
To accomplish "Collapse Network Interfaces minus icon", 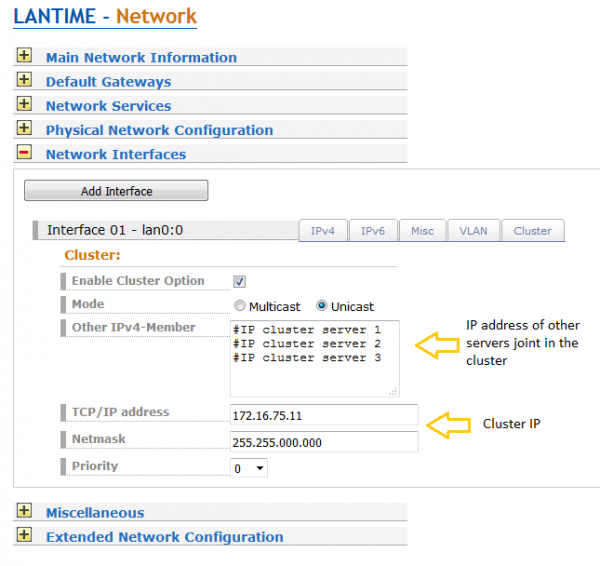I will click(x=24, y=152).
